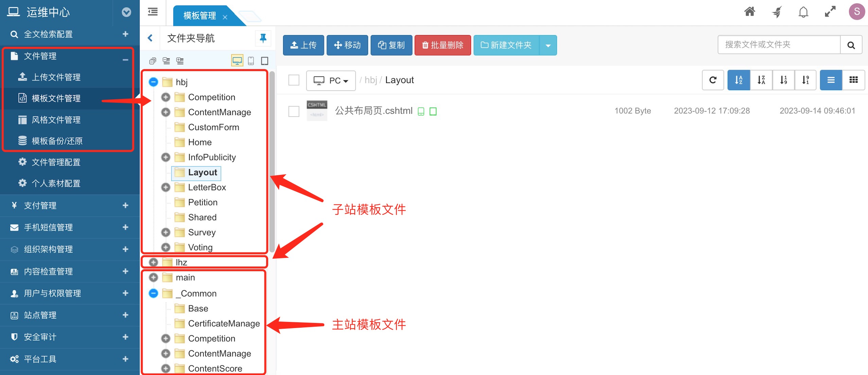Click the home icon in top bar
This screenshot has height=375, width=868.
pos(750,12)
